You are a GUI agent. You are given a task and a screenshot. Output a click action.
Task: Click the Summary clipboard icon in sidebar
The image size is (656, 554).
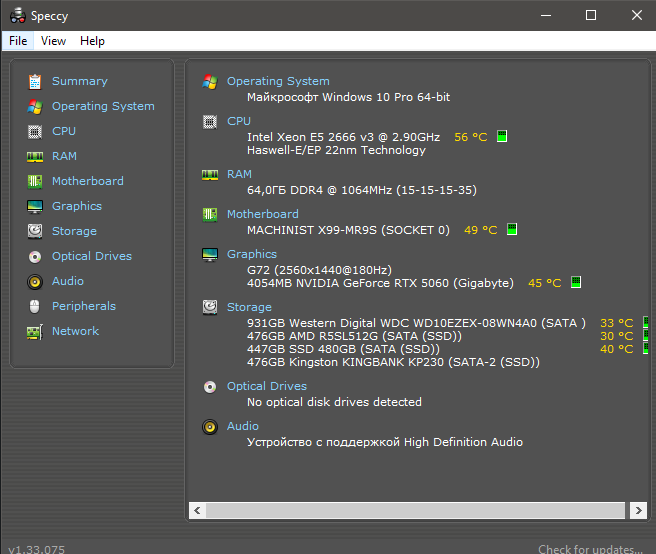click(35, 82)
